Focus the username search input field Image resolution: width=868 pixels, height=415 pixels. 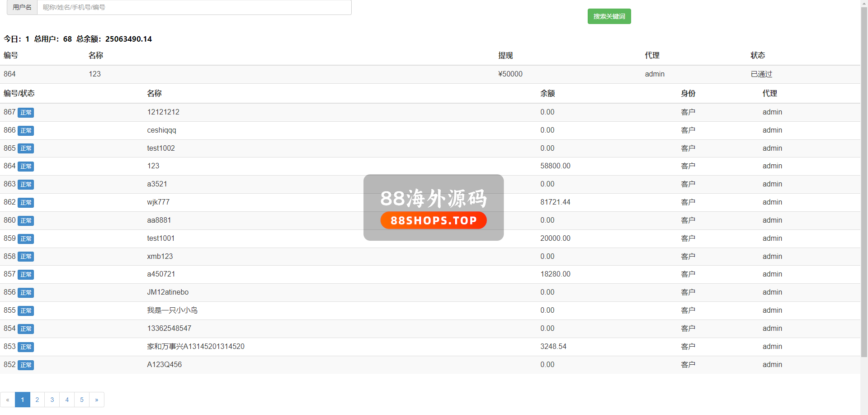[x=194, y=7]
